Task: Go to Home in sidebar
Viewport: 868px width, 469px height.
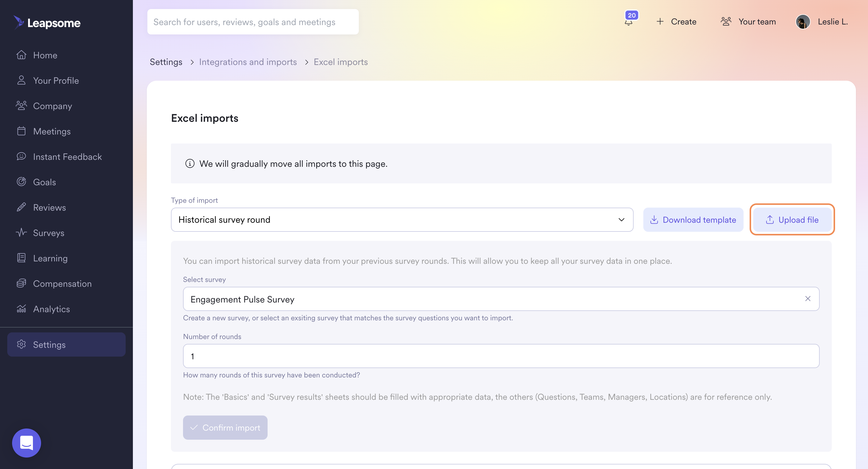Action: [x=66, y=55]
